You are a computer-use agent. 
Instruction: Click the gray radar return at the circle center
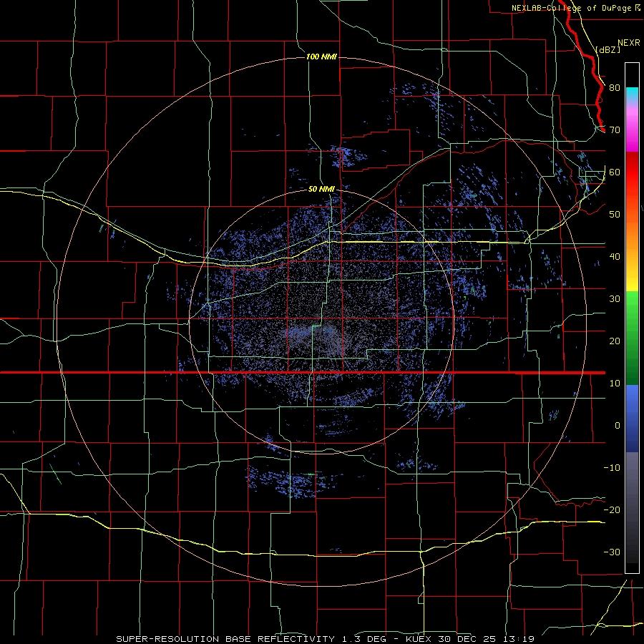[x=321, y=332]
